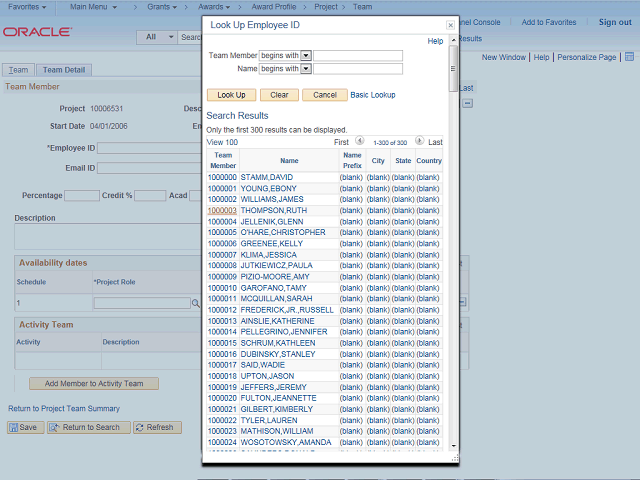The width and height of the screenshot is (640, 480).
Task: Switch to the Team Detail tab
Action: tap(64, 70)
